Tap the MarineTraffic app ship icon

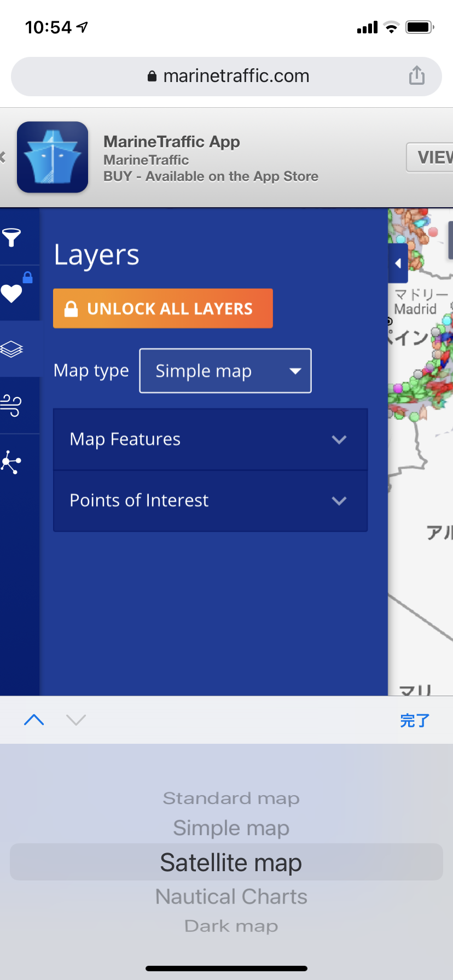[x=53, y=157]
